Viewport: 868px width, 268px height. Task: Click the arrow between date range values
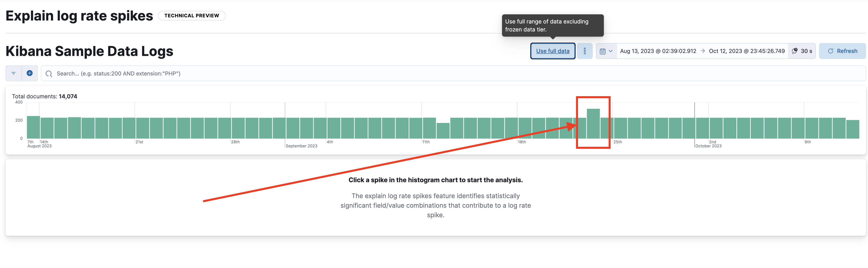pos(703,51)
